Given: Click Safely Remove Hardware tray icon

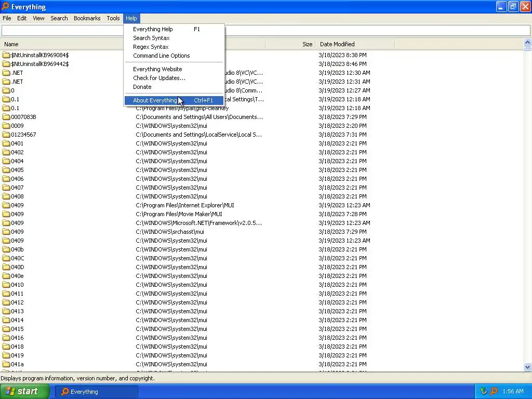Looking at the screenshot, I should [484, 392].
